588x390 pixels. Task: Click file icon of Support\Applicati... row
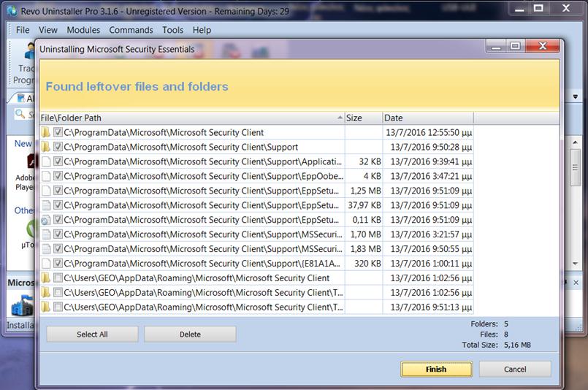[x=46, y=161]
